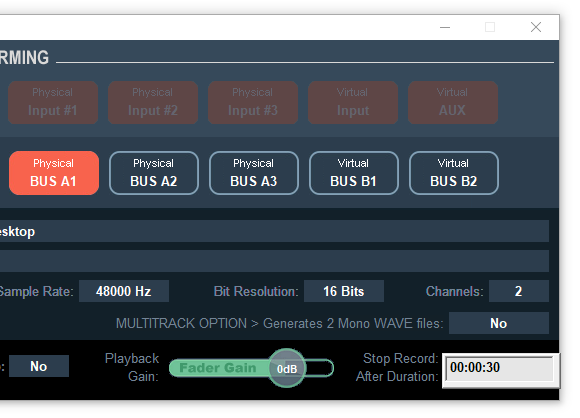
Task: Click the Sample Rate label
Action: (x=36, y=291)
